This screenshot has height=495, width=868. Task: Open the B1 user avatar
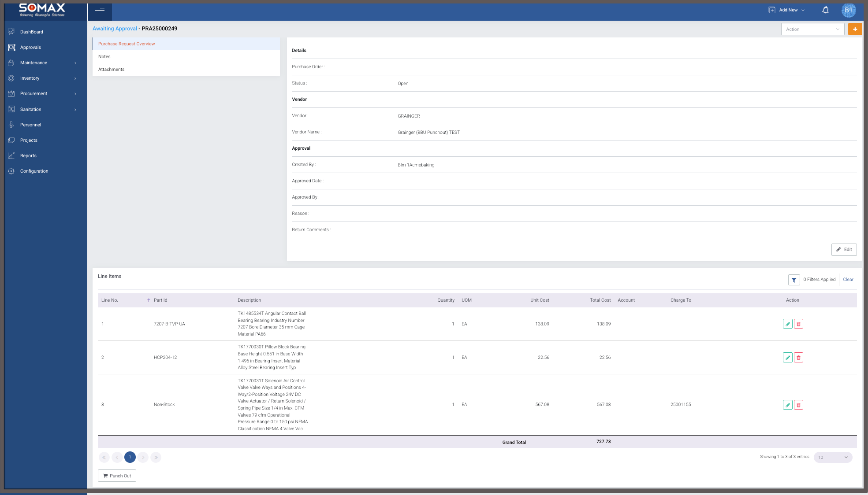pos(848,10)
